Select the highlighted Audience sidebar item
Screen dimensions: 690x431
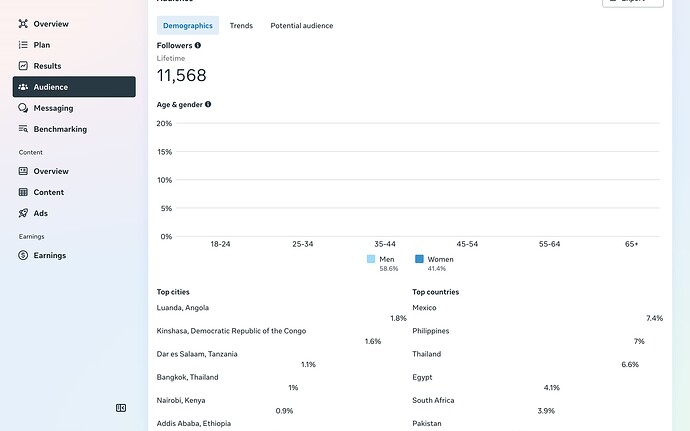74,87
